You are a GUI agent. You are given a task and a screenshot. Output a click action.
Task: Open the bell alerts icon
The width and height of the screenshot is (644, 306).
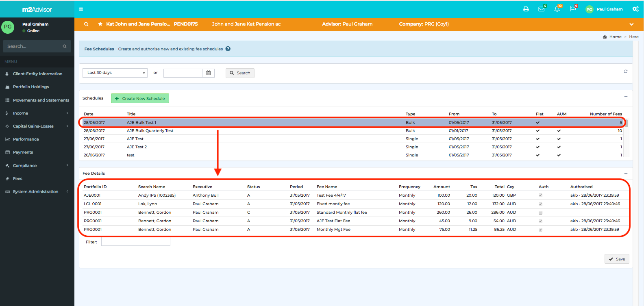point(557,9)
